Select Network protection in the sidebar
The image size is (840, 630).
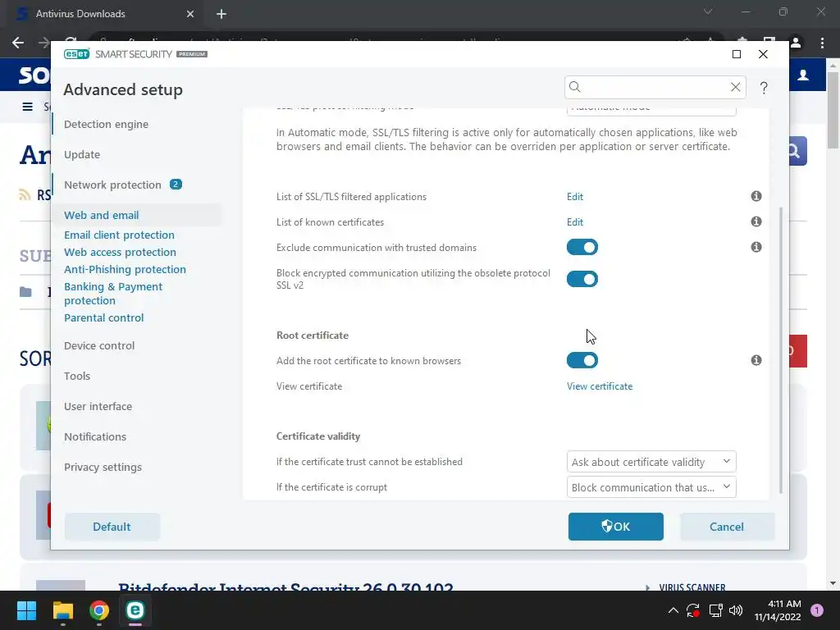coord(112,185)
